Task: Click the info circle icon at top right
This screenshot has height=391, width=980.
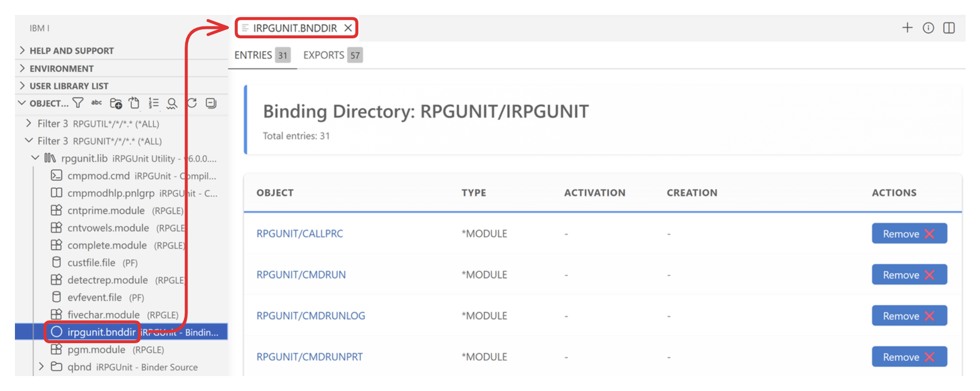Action: click(x=928, y=28)
